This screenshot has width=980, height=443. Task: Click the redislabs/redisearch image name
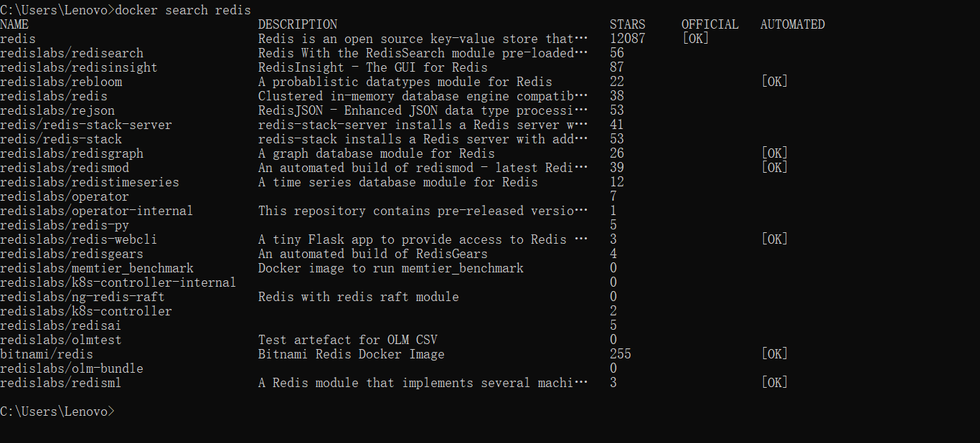pos(72,53)
